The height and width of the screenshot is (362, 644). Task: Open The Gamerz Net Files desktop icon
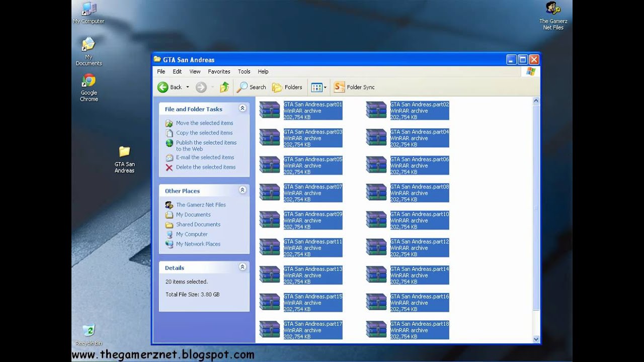(553, 16)
